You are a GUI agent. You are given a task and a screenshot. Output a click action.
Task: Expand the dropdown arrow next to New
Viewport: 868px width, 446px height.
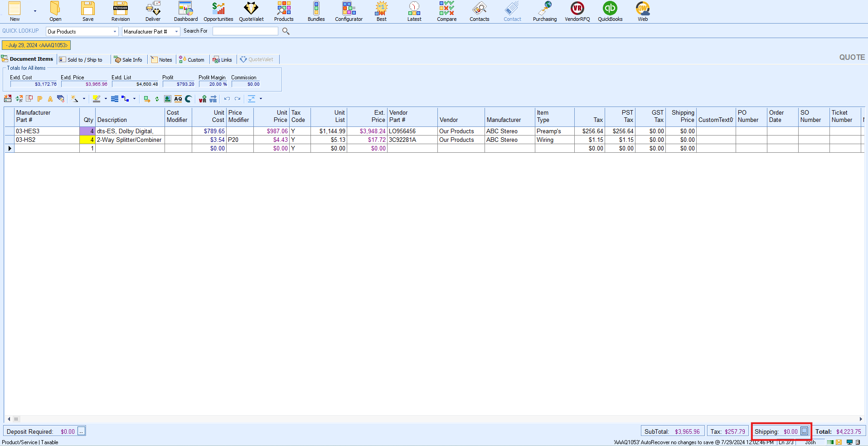[35, 11]
